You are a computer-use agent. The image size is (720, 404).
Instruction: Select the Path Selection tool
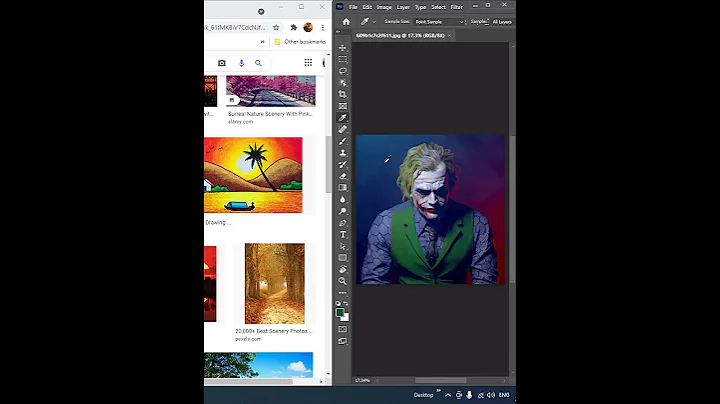(343, 246)
